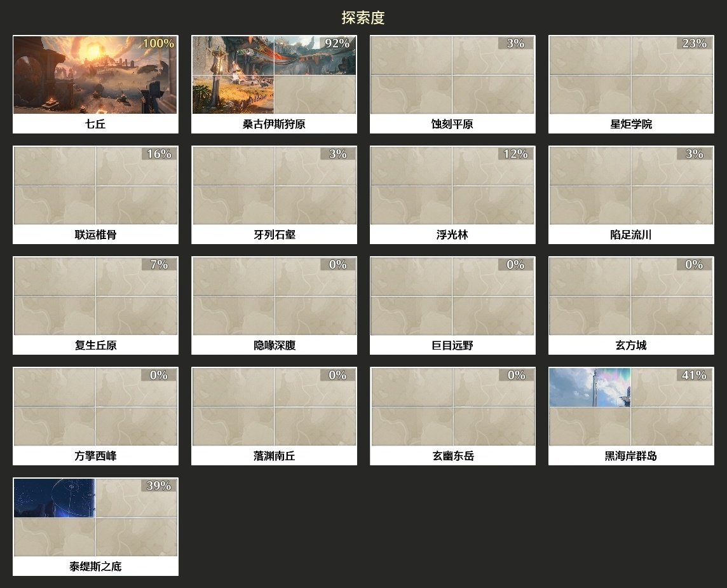The height and width of the screenshot is (588, 727).
Task: Click the 0% value on 隐喙深腹
Action: click(x=337, y=264)
